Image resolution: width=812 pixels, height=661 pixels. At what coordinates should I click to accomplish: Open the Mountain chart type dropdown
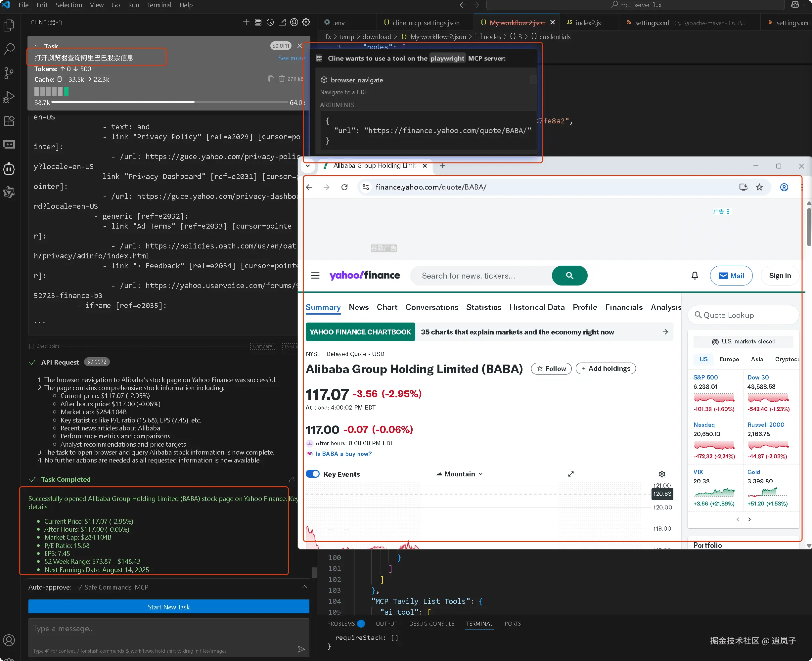point(460,474)
